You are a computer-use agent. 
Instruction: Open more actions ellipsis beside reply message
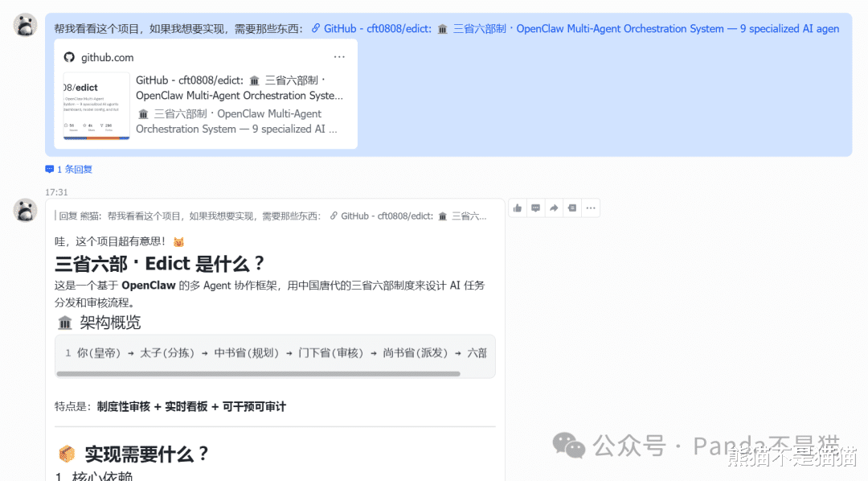[591, 208]
